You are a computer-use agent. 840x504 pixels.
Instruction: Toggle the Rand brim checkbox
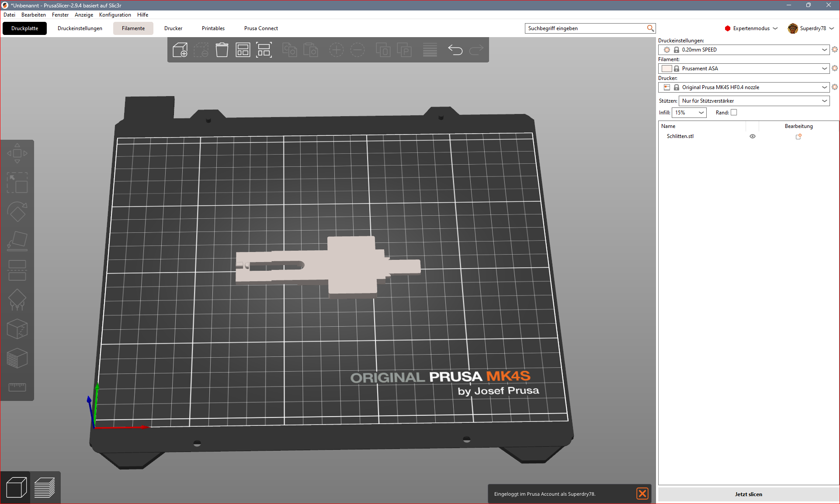[734, 113]
